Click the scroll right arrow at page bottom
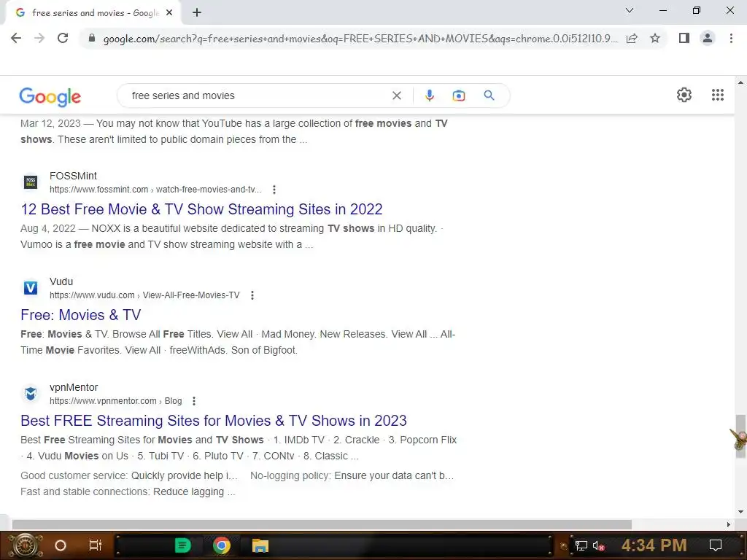Screen dimensions: 747x560 coord(729,524)
